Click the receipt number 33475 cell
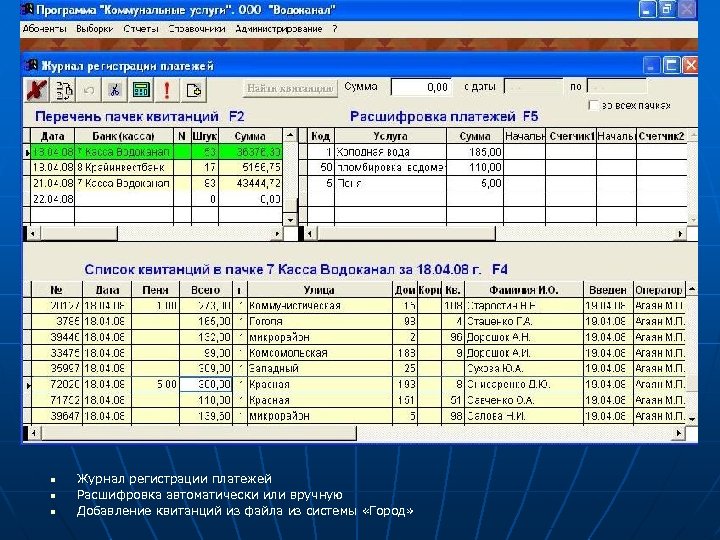Viewport: 720px width, 540px height. (x=57, y=353)
